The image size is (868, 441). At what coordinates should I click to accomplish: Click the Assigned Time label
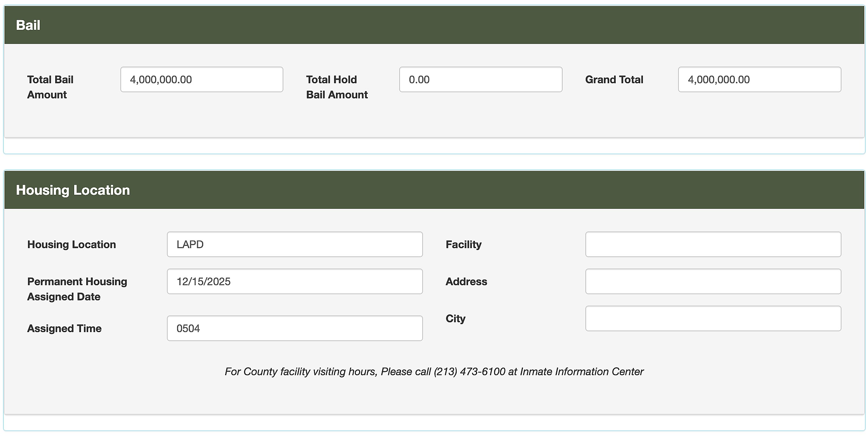point(64,328)
